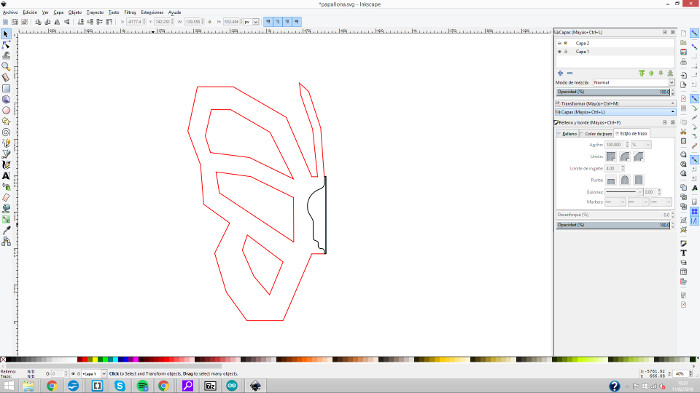
Task: Select the Calligraphy tool
Action: point(6,165)
